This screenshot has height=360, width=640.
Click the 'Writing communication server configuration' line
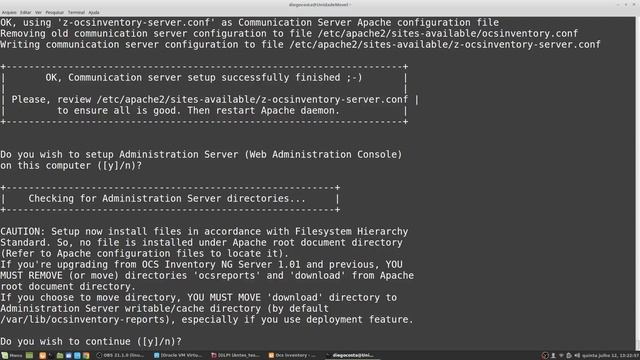tap(300, 44)
